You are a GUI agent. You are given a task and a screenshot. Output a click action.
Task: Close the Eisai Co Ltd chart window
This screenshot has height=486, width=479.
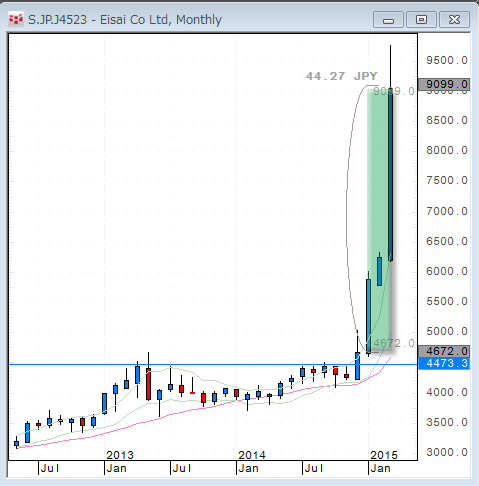pyautogui.click(x=454, y=20)
